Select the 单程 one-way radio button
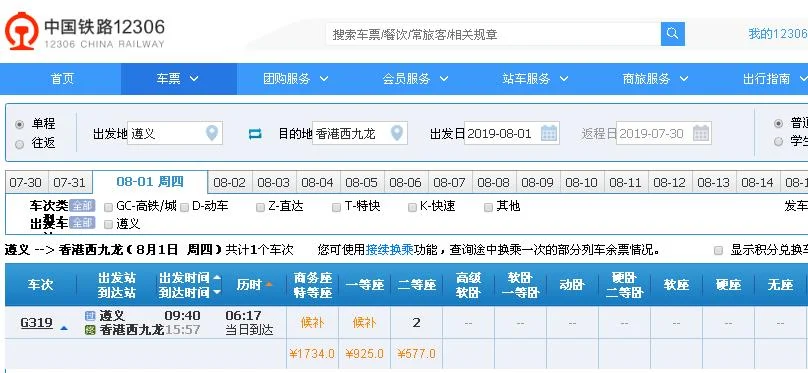The image size is (808, 373). pyautogui.click(x=20, y=125)
